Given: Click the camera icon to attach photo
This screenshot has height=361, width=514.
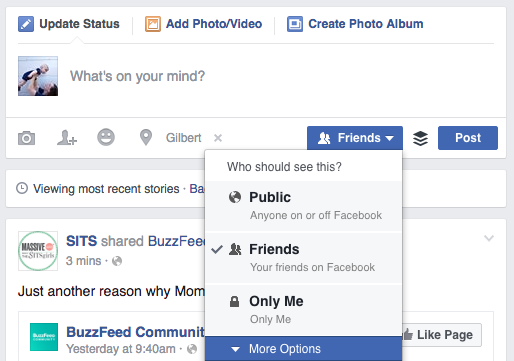Looking at the screenshot, I should pos(26,138).
